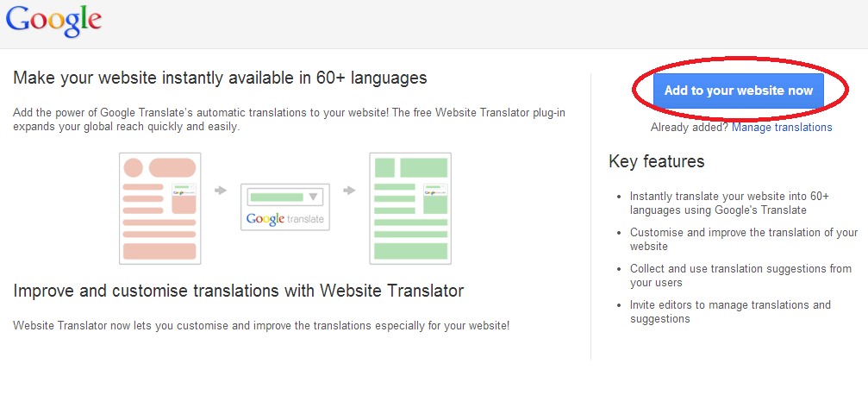Click the pink original webpage illustration
The image size is (868, 401).
point(160,208)
